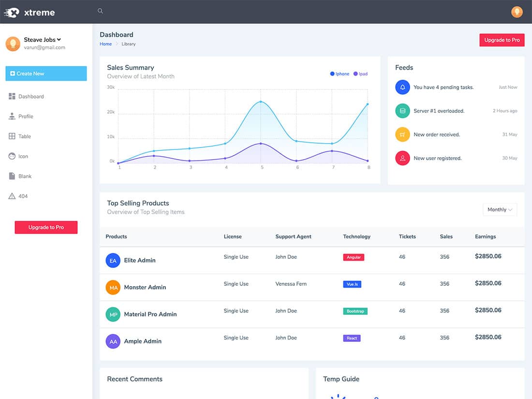Select the Elite Admin product name
The width and height of the screenshot is (532, 399).
[x=140, y=260]
